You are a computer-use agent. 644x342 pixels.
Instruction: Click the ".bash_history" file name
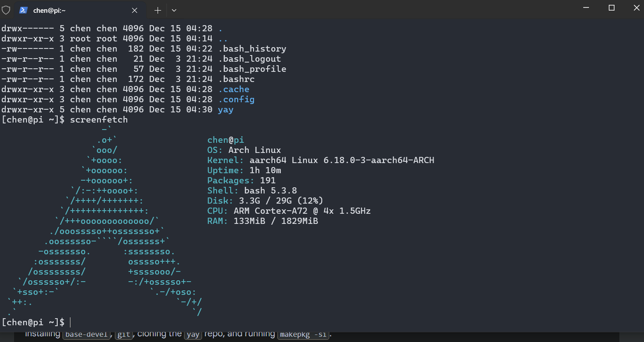[x=252, y=49]
